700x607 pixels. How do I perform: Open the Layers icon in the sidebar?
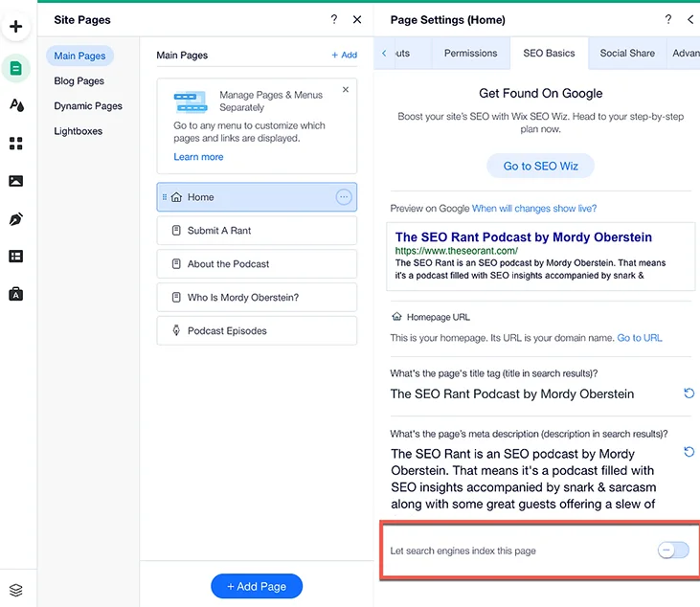tap(16, 590)
